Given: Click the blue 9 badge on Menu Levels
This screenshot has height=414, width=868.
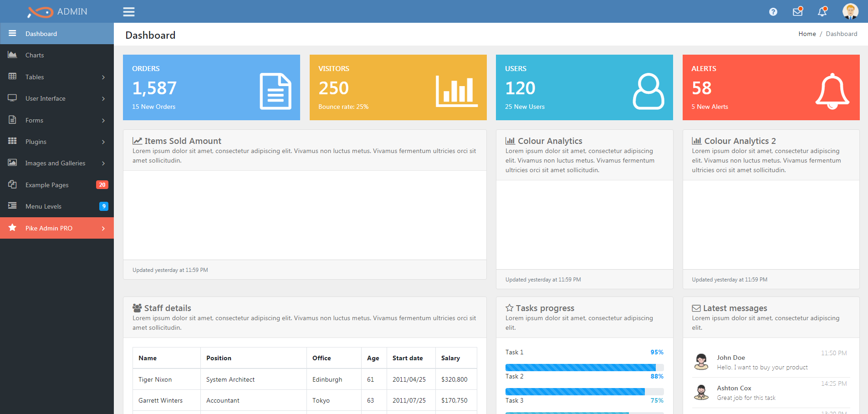Looking at the screenshot, I should 104,206.
